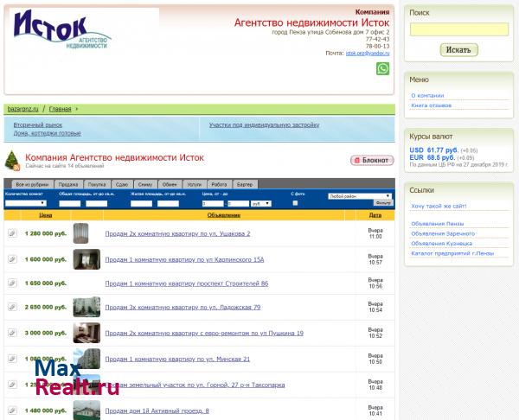Open Объявления Заречного link
Viewport: 519px width, 420px height.
point(443,233)
